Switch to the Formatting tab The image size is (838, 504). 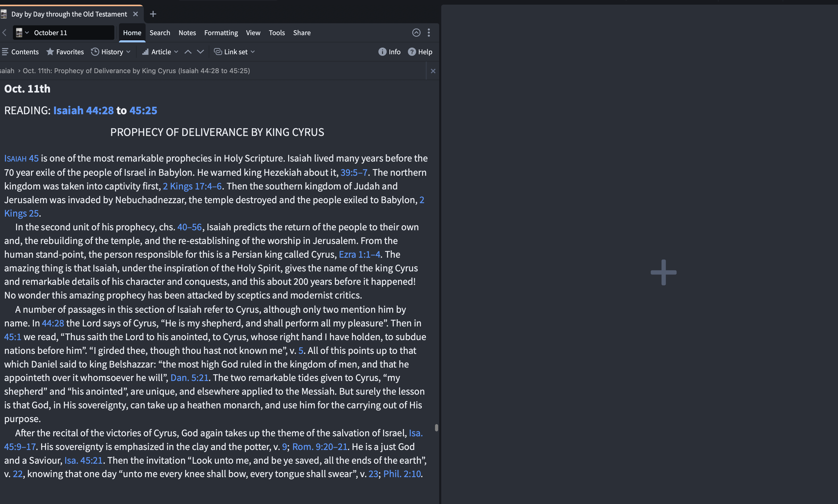tap(221, 33)
